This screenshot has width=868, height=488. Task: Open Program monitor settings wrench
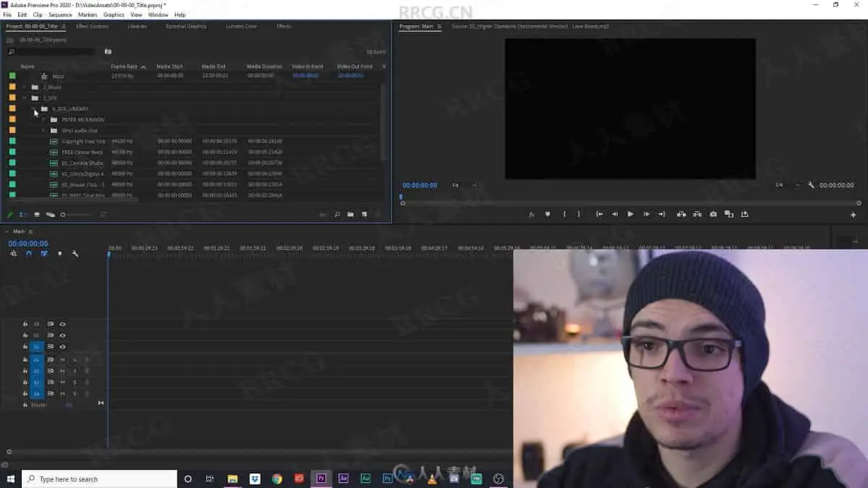(x=811, y=185)
